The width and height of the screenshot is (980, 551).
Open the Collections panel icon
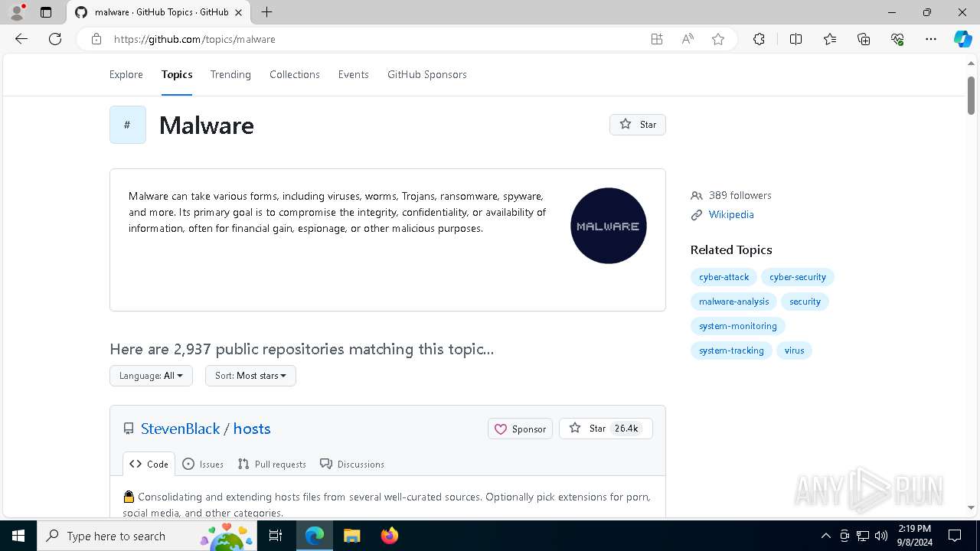pos(864,39)
